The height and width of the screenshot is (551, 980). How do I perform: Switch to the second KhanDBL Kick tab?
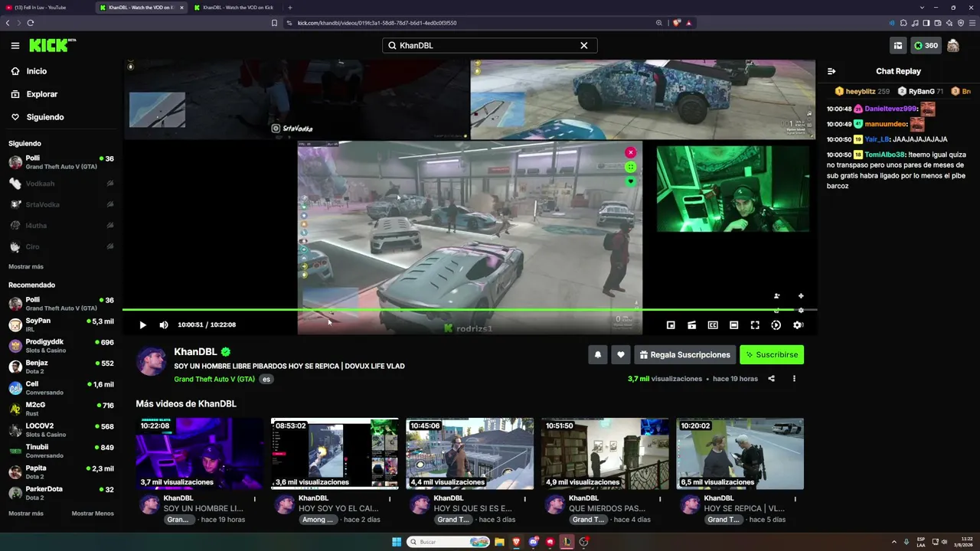pos(235,8)
